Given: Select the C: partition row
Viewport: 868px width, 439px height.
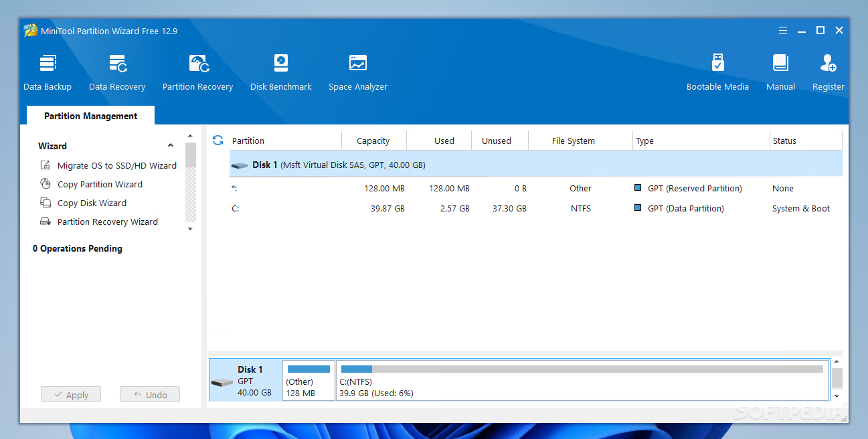Looking at the screenshot, I should (535, 209).
